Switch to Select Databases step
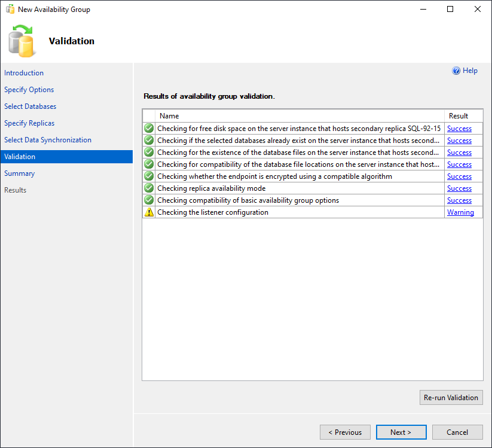Image resolution: width=492 pixels, height=448 pixels. 30,106
